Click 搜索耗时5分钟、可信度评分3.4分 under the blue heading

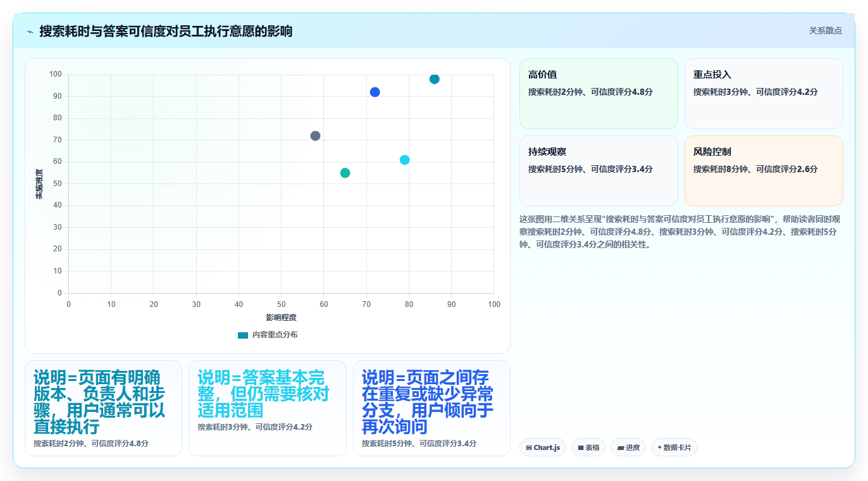pyautogui.click(x=419, y=444)
